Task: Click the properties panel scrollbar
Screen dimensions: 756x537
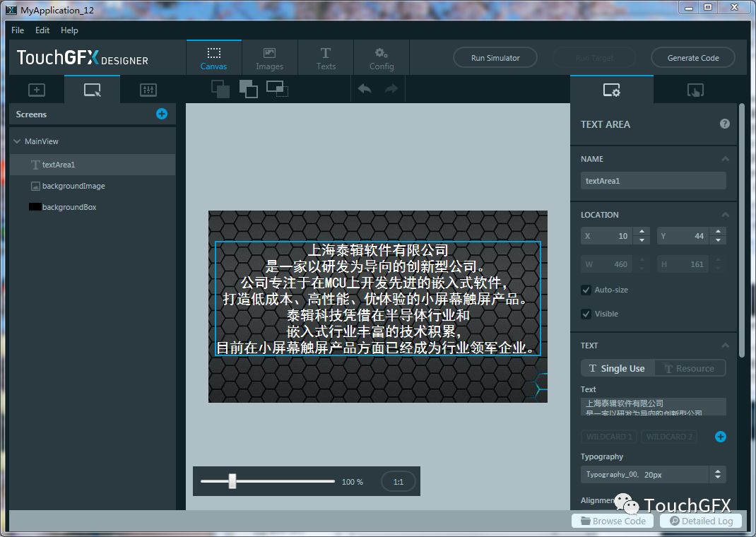Action: click(x=742, y=230)
